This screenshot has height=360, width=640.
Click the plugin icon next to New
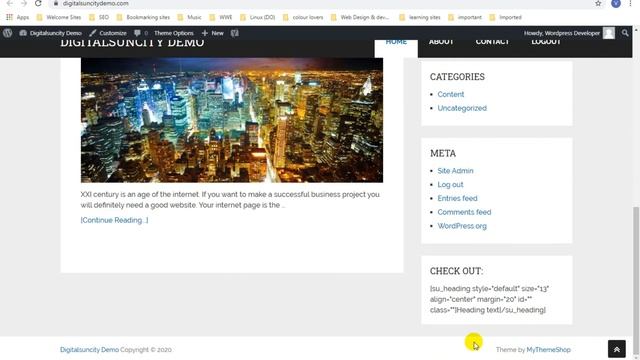point(235,33)
